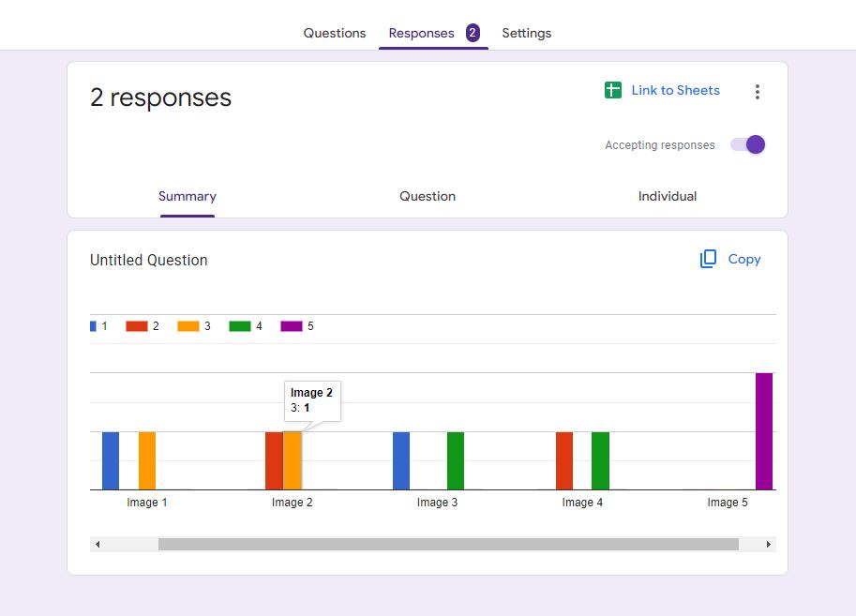Select the Responses tab
Image resolution: width=856 pixels, height=616 pixels.
point(421,34)
